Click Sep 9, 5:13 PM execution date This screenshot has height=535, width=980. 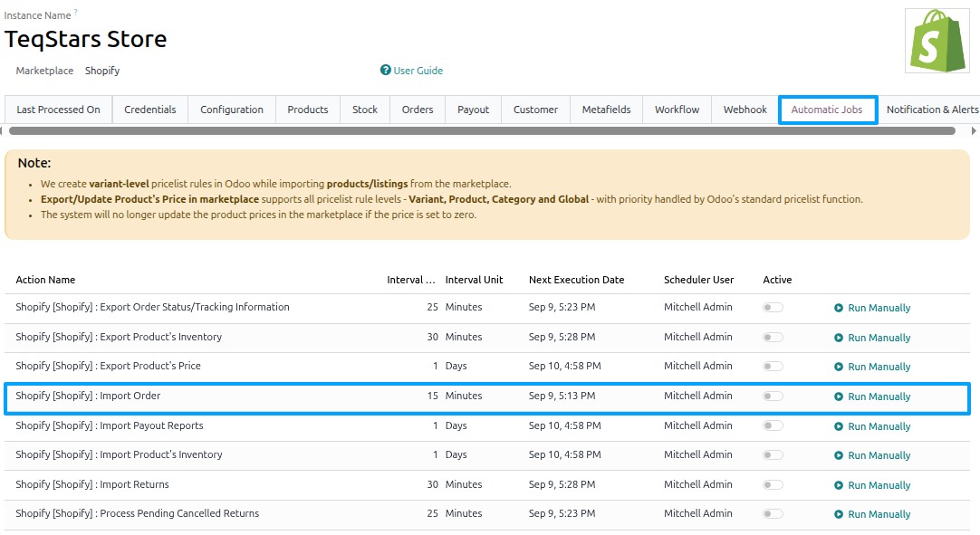pyautogui.click(x=562, y=396)
